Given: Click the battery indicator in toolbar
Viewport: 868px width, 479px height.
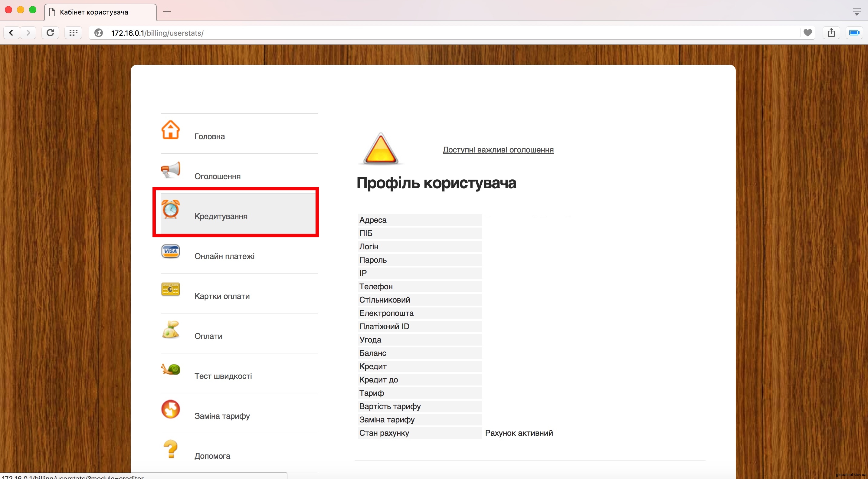Looking at the screenshot, I should [x=854, y=32].
